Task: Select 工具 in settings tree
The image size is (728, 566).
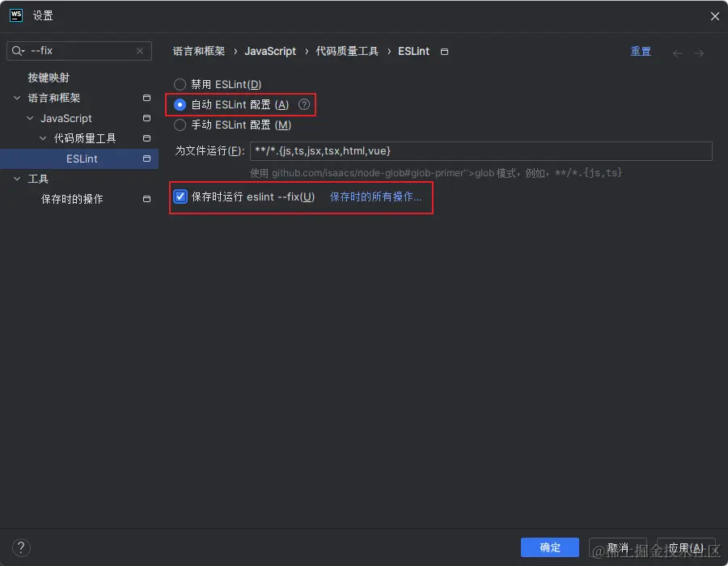Action: (38, 179)
